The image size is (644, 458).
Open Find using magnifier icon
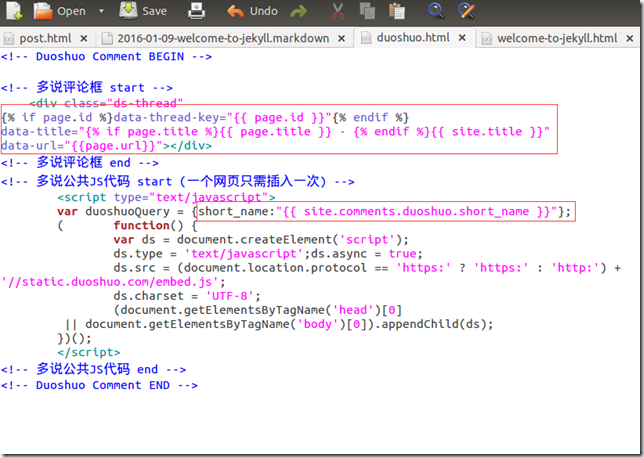[436, 11]
